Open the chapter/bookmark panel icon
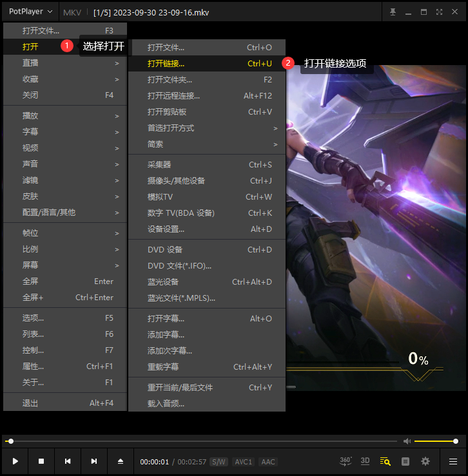The height and width of the screenshot is (476, 468). pos(405,461)
